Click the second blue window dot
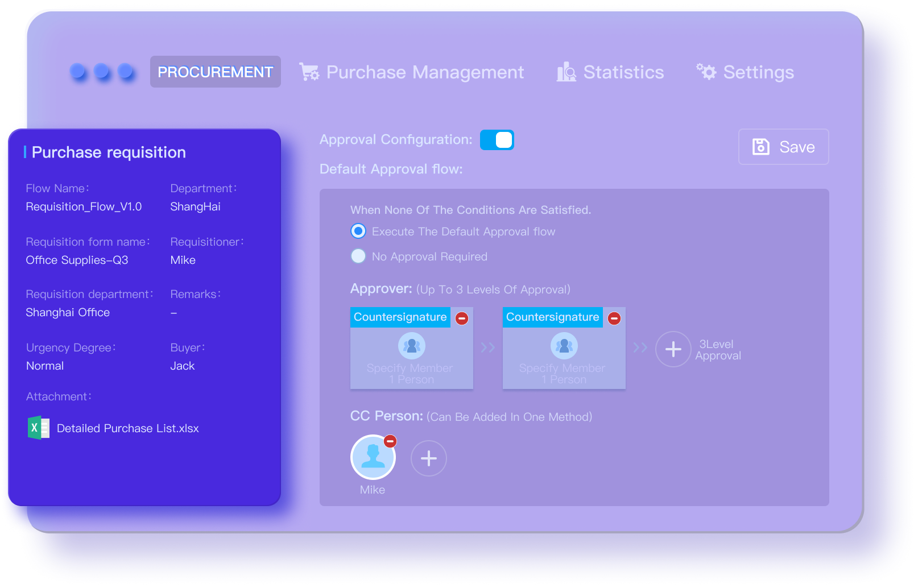This screenshot has width=918, height=588. click(x=102, y=71)
